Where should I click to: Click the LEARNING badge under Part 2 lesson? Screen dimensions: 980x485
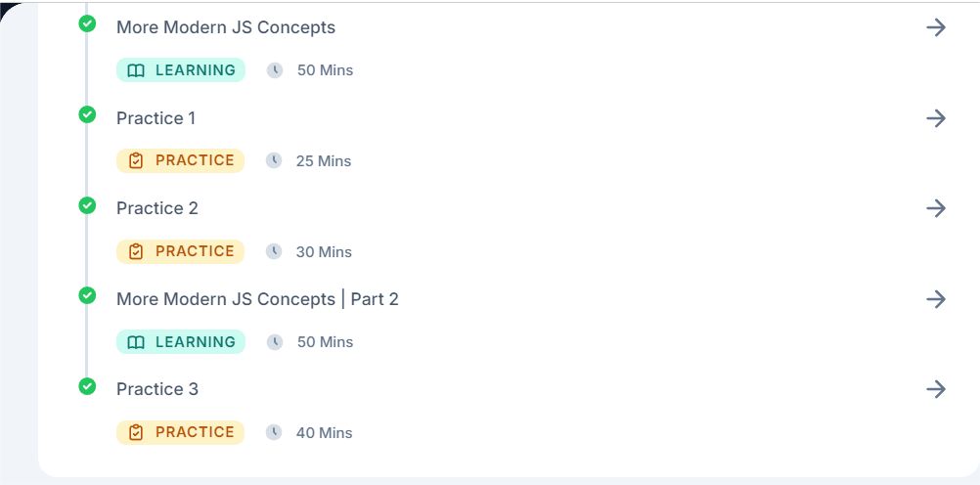click(181, 342)
